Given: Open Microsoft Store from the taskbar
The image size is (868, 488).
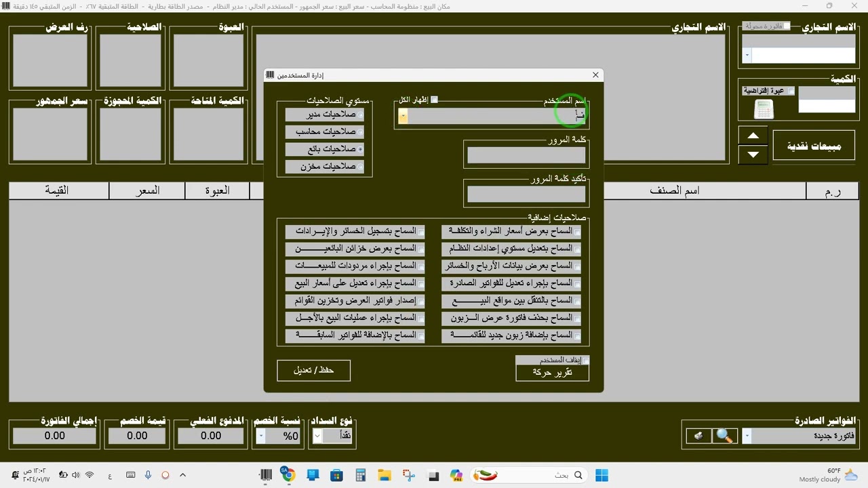Looking at the screenshot, I should pyautogui.click(x=336, y=475).
